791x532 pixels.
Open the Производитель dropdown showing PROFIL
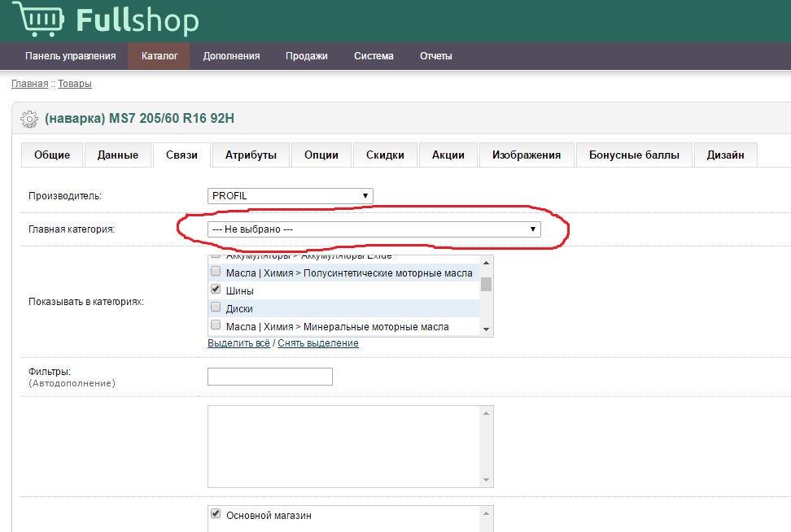pyautogui.click(x=290, y=196)
